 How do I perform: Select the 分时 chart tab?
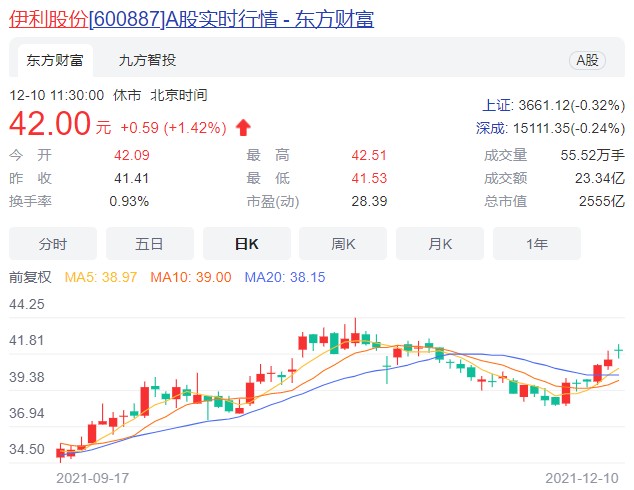[x=53, y=244]
